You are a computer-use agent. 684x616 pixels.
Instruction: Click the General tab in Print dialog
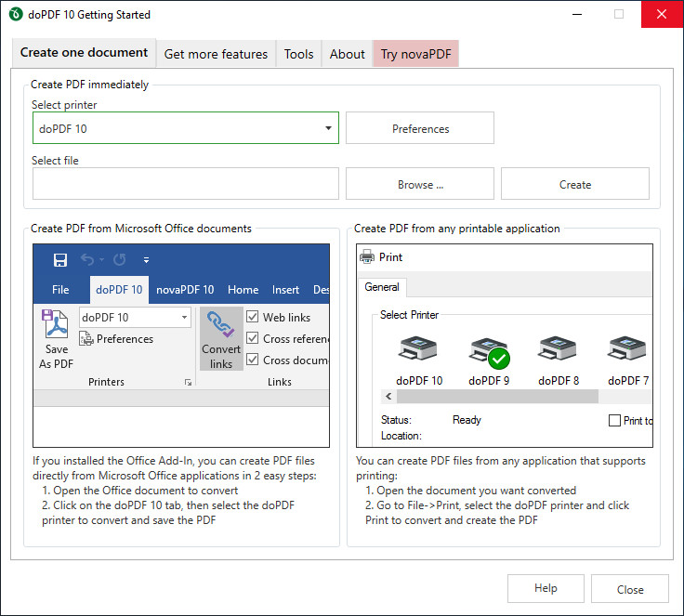point(382,287)
